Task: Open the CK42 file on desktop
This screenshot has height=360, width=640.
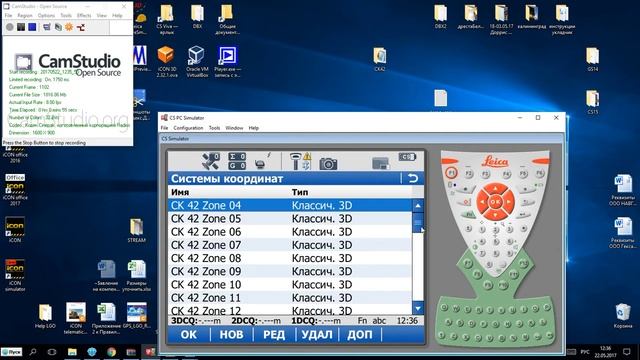Action: [380, 60]
